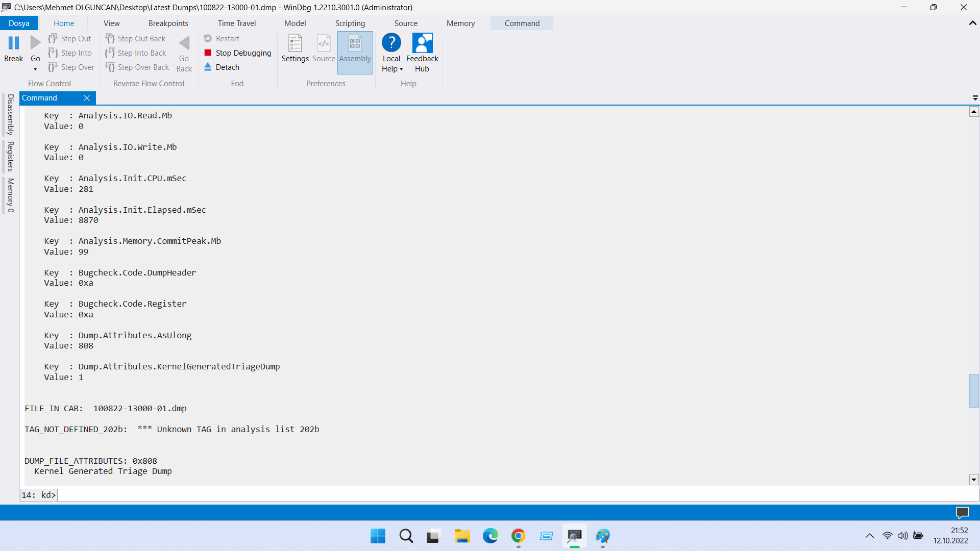Open the Dosya file menu
980x551 pixels.
pyautogui.click(x=19, y=23)
